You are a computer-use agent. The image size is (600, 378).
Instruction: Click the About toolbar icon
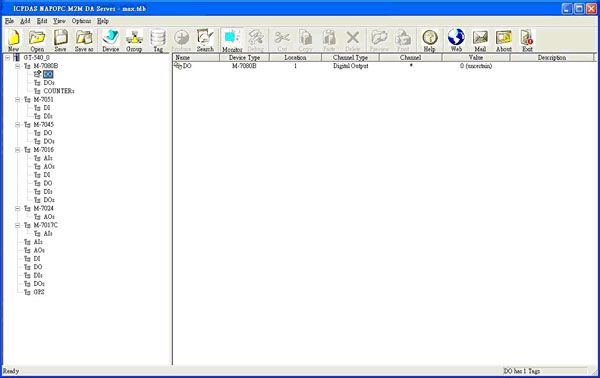coord(504,41)
